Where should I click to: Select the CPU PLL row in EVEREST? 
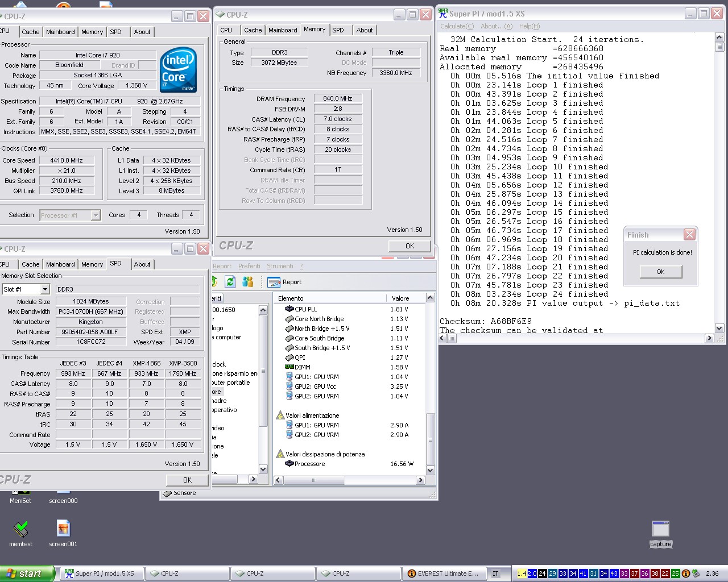(x=349, y=309)
